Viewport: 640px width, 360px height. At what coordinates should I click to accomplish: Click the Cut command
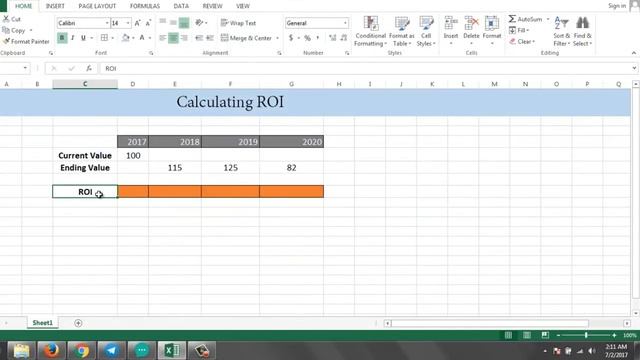click(12, 19)
